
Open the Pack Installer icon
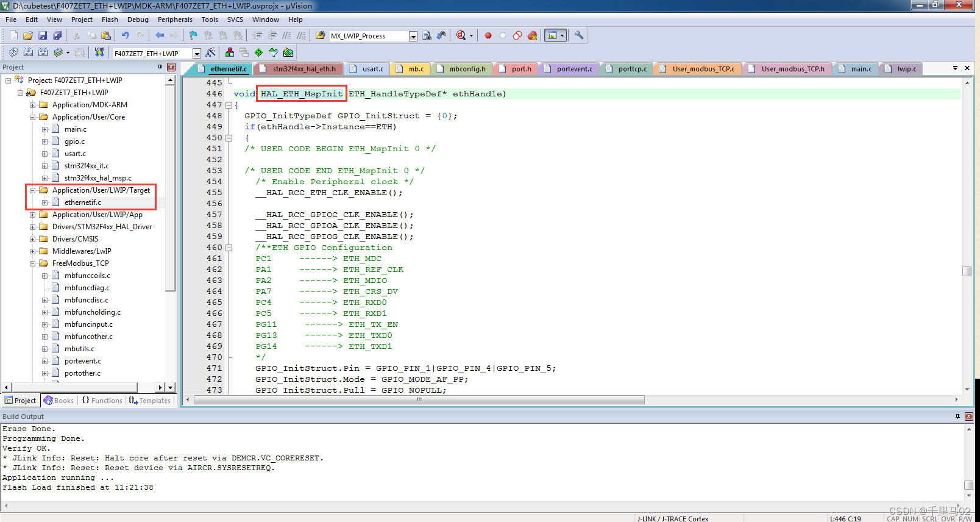pos(288,52)
